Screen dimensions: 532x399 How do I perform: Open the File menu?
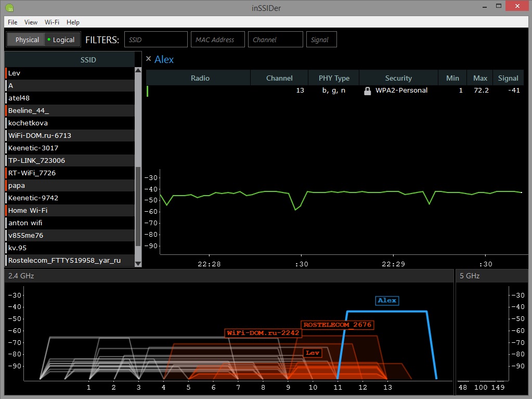coord(12,22)
